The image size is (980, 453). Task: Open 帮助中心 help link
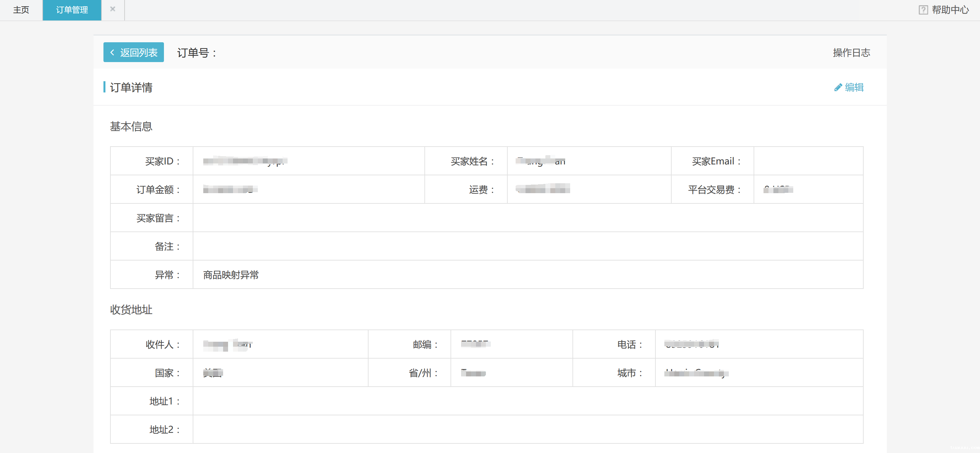(x=950, y=10)
